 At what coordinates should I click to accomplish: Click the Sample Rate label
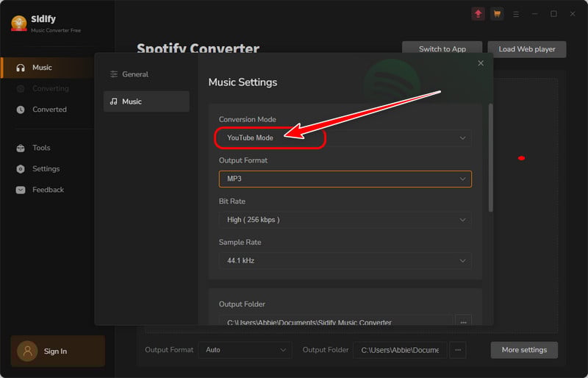[x=240, y=242]
